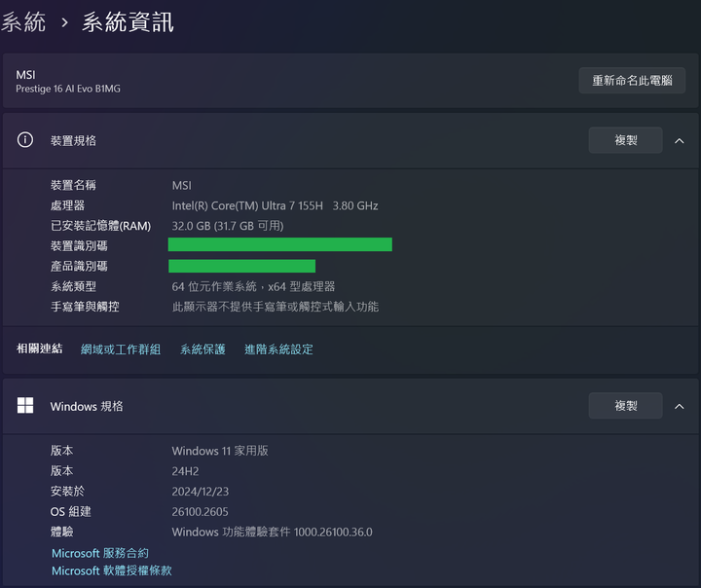
Task: Click the MSI device name at top card
Action: tap(25, 75)
